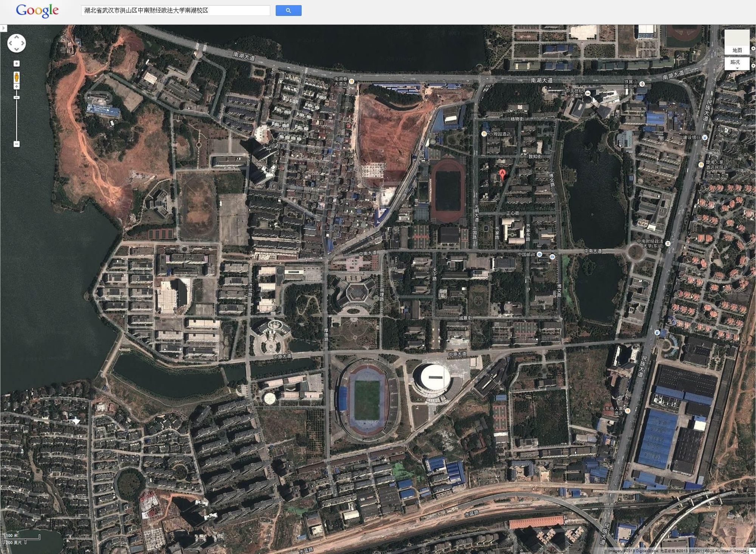Screen dimensions: 756x554
Task: Click the 小观园酒店 restaurant marker
Action: [484, 134]
